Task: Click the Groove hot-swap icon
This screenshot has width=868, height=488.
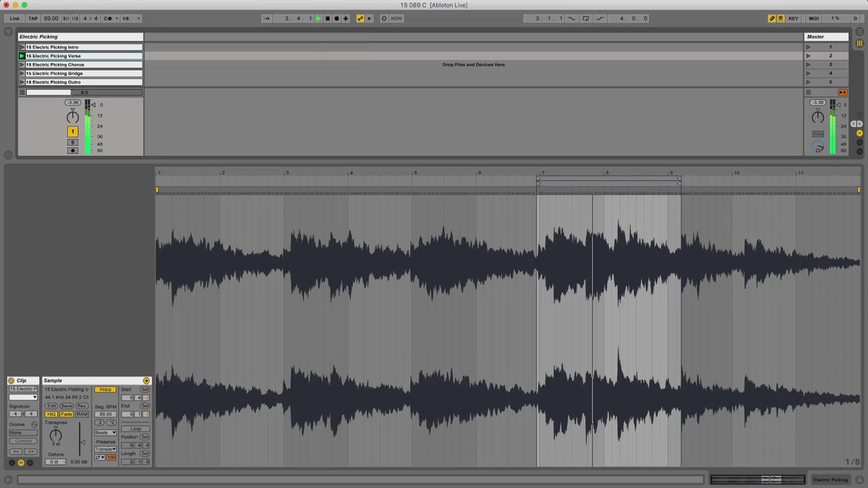Action: click(34, 424)
